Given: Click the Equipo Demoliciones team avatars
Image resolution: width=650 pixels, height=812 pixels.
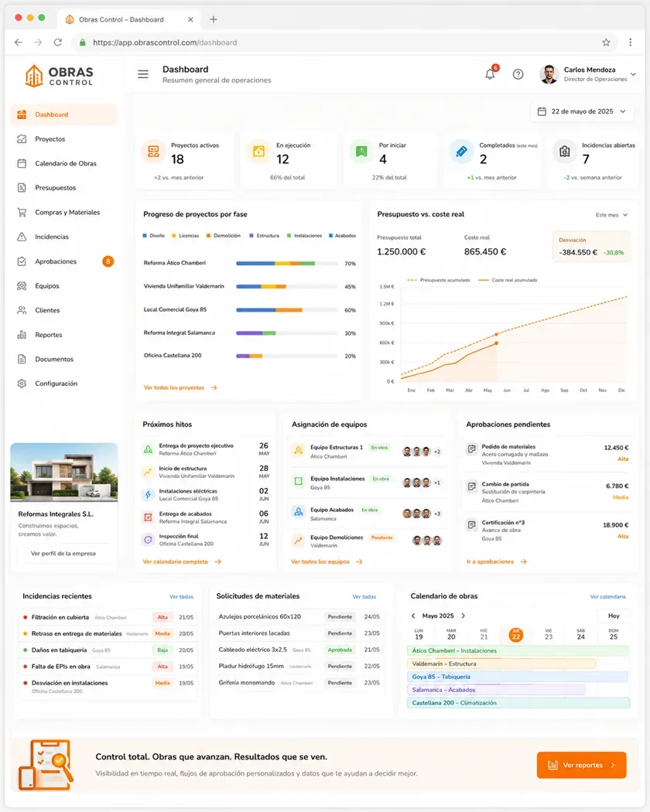Looking at the screenshot, I should pos(427,541).
